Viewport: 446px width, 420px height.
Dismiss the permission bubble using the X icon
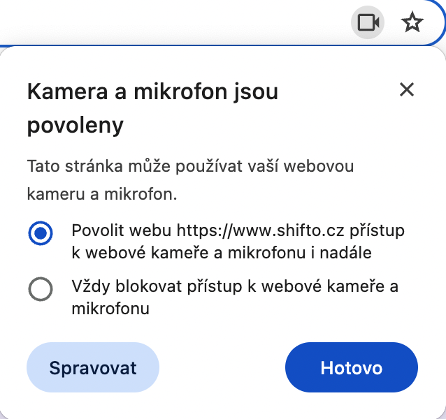[x=407, y=90]
